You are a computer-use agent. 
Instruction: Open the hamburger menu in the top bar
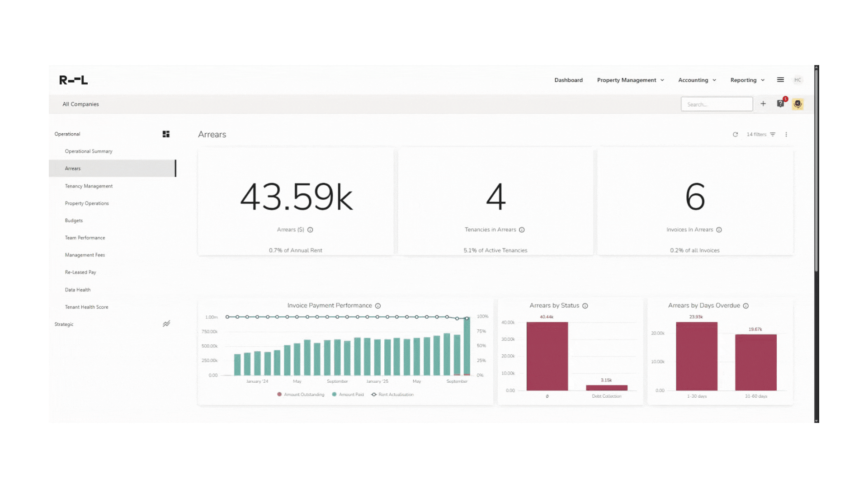tap(780, 80)
